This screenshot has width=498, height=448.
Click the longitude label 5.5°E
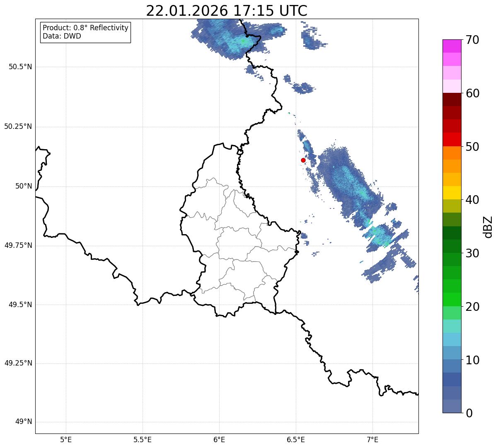143,440
